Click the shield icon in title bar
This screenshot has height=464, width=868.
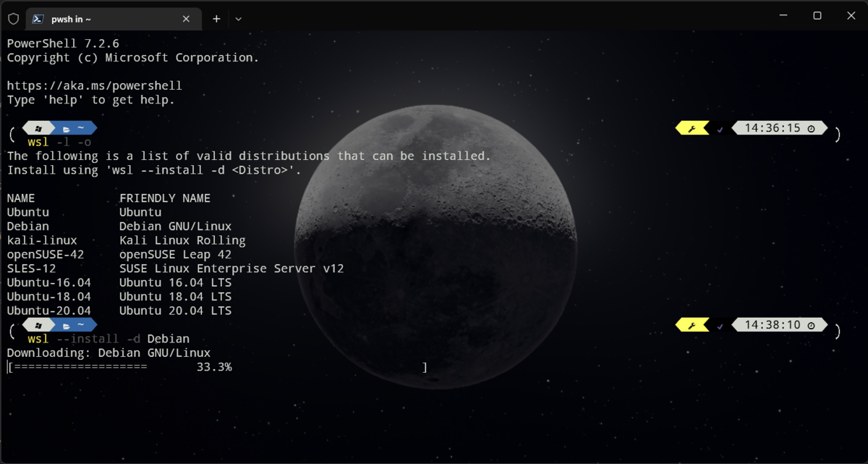click(x=13, y=19)
